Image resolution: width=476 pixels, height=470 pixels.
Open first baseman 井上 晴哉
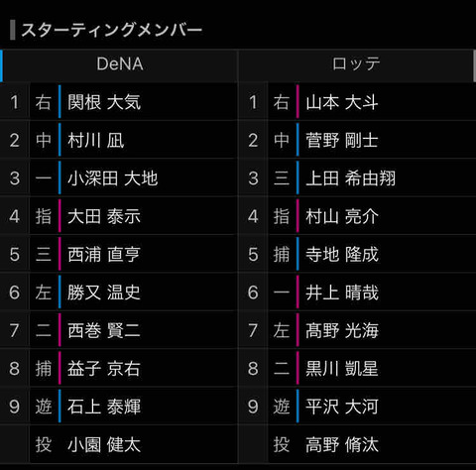pyautogui.click(x=342, y=293)
